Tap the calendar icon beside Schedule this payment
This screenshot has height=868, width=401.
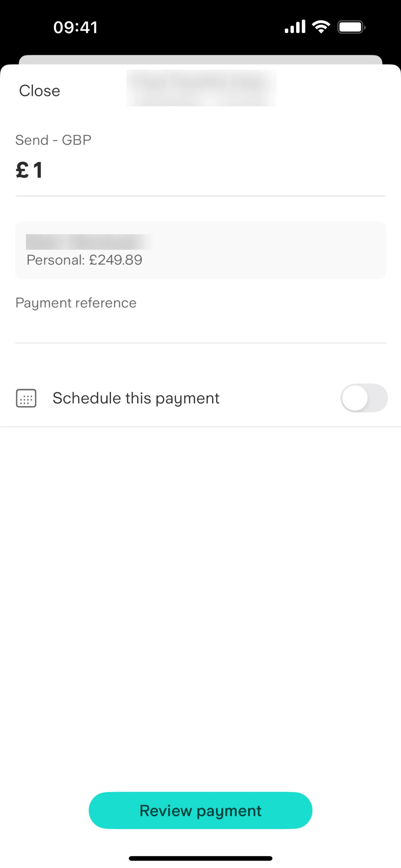point(26,398)
